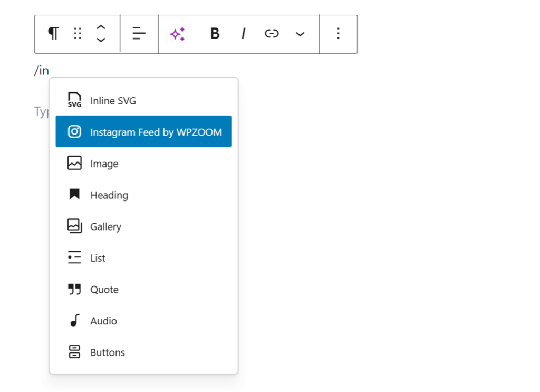This screenshot has height=392, width=540.
Task: Open the text alignment options
Action: pyautogui.click(x=138, y=33)
